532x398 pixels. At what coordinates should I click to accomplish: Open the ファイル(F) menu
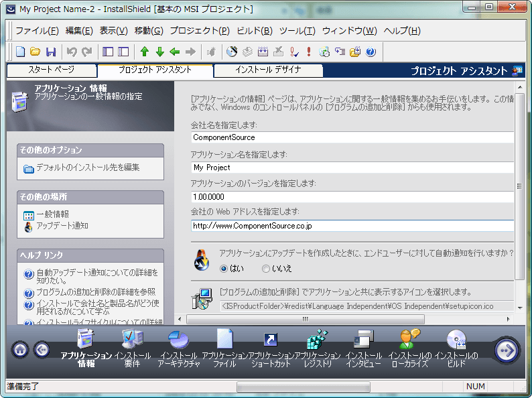[37, 31]
